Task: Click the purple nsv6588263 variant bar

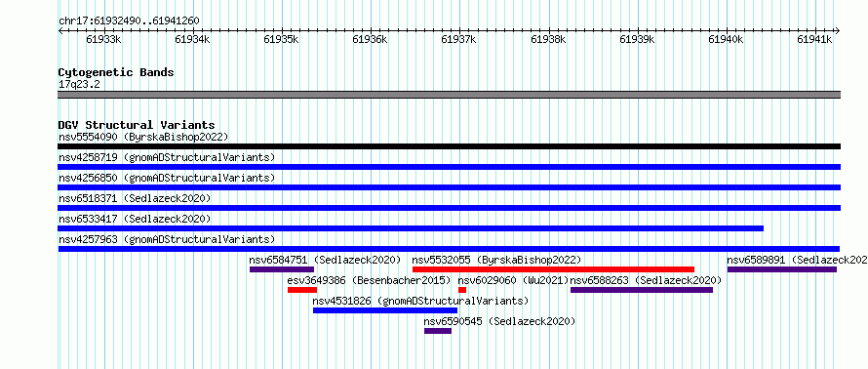Action: click(x=642, y=290)
